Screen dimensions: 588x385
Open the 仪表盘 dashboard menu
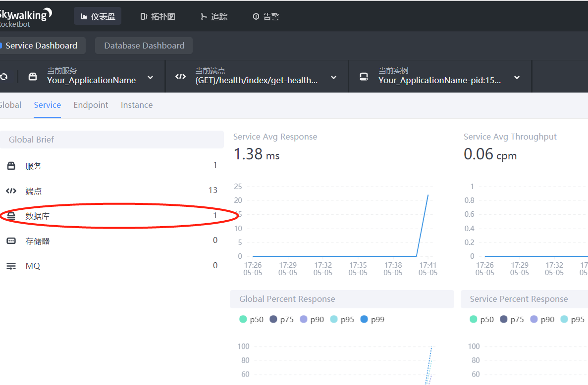98,16
